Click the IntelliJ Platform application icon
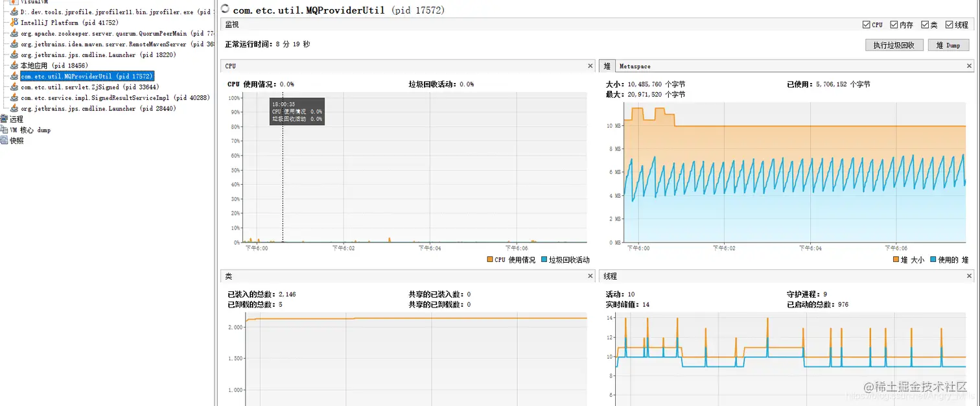This screenshot has height=406, width=980. coord(14,23)
